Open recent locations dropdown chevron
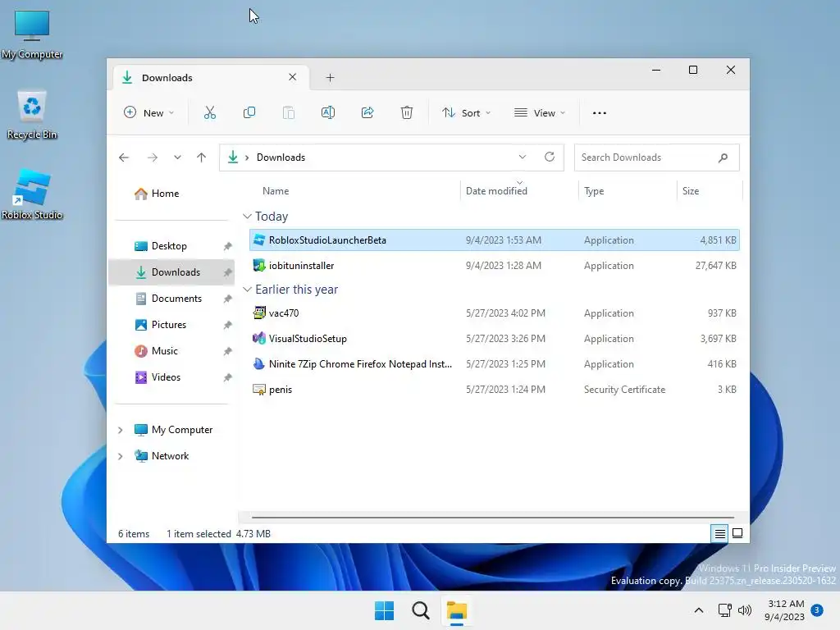The width and height of the screenshot is (840, 630). (x=177, y=157)
